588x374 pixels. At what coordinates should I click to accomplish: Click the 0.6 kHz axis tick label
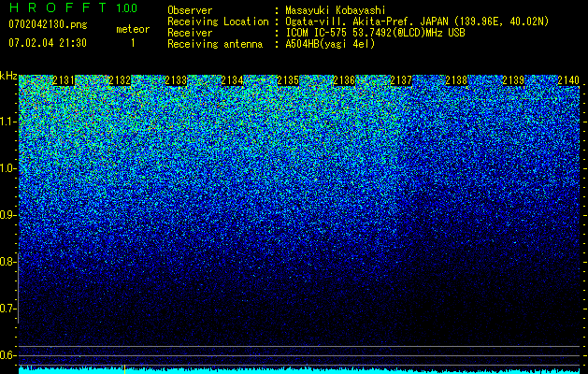tap(7, 355)
